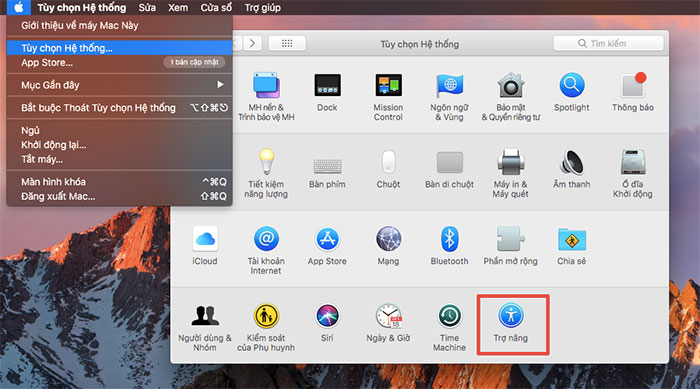Open the Xem menu in menu bar
This screenshot has height=389, width=700.
(178, 8)
